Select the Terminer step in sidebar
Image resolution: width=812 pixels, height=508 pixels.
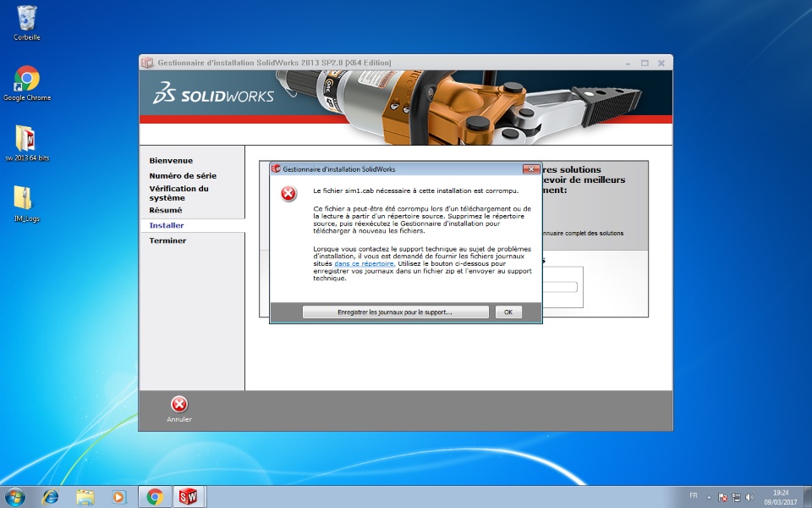pos(167,240)
